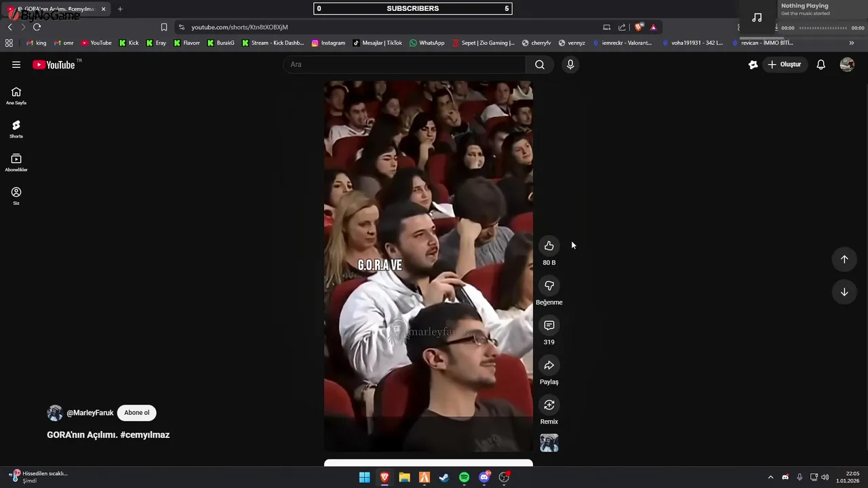Navigate back in the browser
868x488 pixels.
pos(9,27)
